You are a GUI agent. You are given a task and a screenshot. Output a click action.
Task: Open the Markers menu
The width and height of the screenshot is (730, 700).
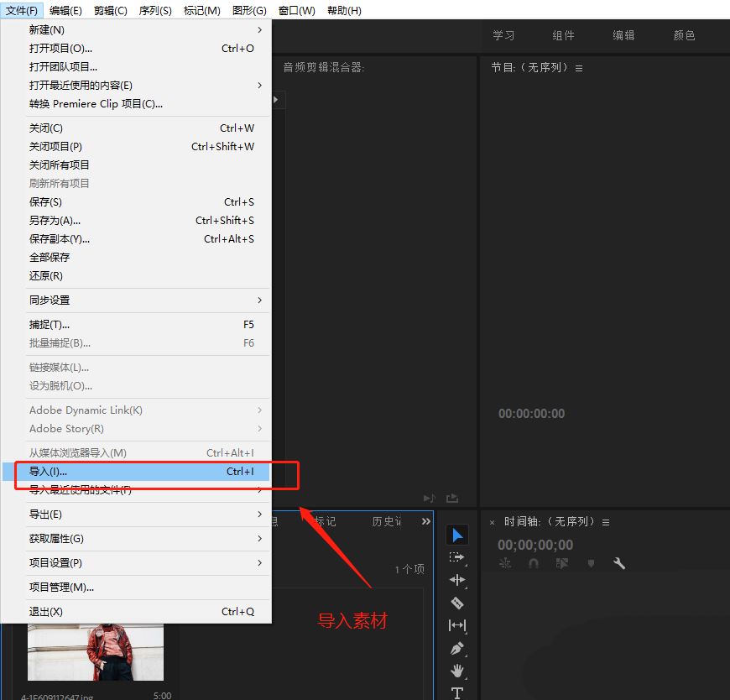coord(201,10)
